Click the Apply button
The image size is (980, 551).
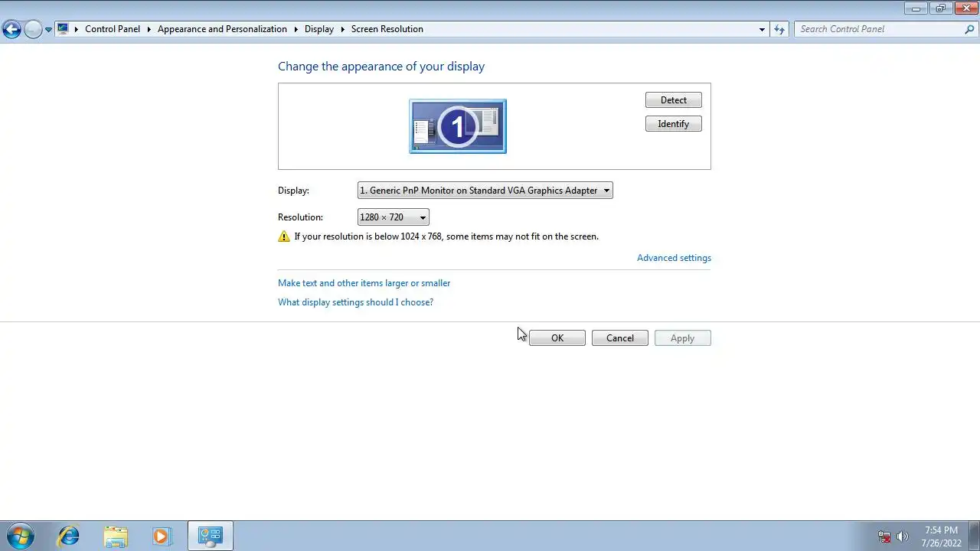coord(683,338)
